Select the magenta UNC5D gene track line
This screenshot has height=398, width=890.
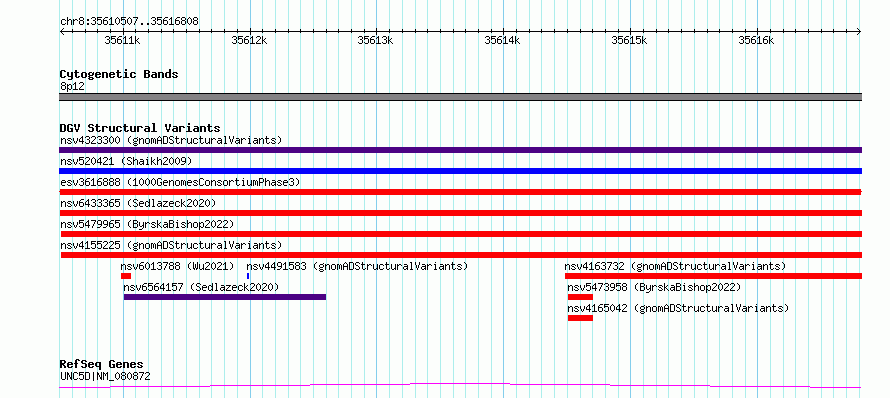pos(460,386)
